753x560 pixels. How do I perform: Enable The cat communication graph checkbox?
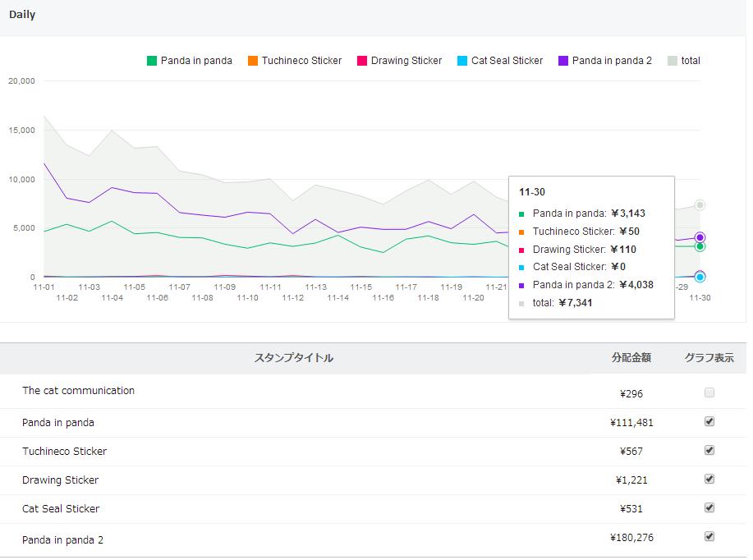click(709, 393)
